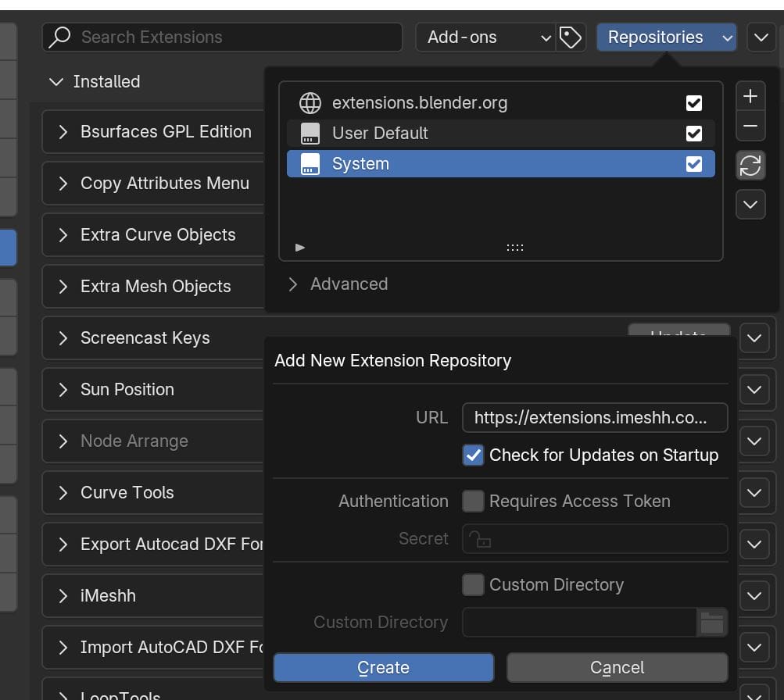The width and height of the screenshot is (784, 700).
Task: Expand Curve Tools add-on
Action: click(x=63, y=493)
